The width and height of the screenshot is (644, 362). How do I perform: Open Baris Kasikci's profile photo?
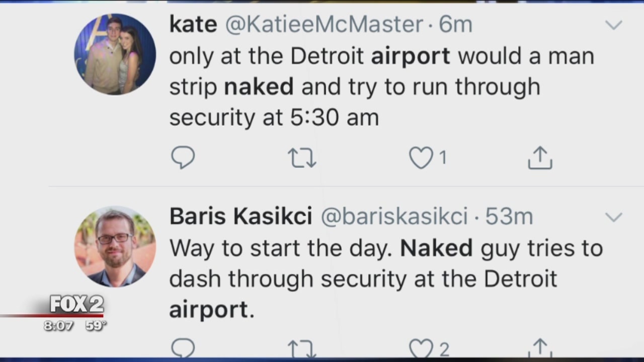pos(115,246)
